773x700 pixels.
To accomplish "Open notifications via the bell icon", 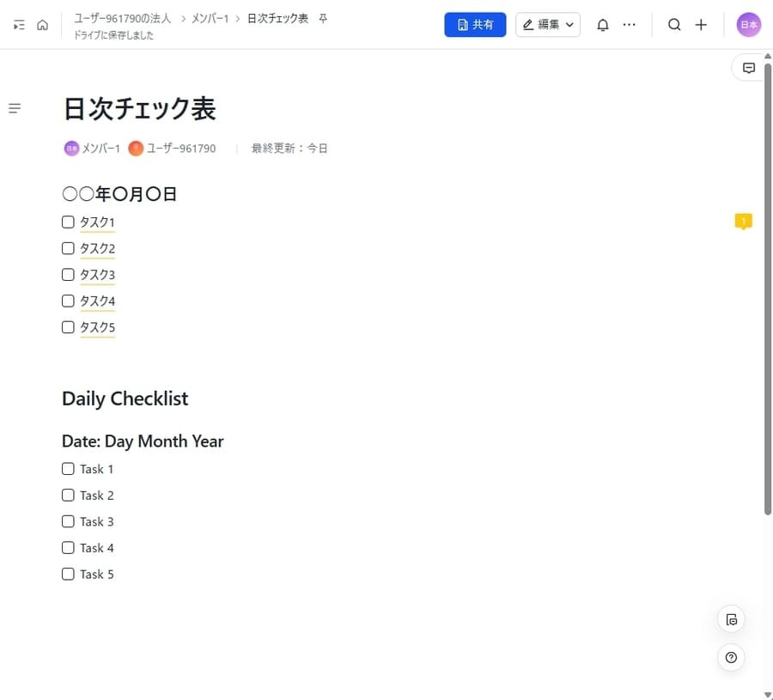I will (x=602, y=24).
